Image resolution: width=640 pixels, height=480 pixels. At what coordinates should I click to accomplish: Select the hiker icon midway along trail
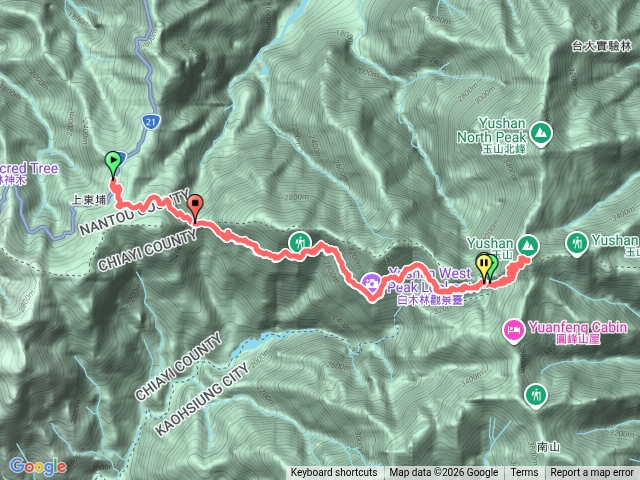click(x=300, y=243)
